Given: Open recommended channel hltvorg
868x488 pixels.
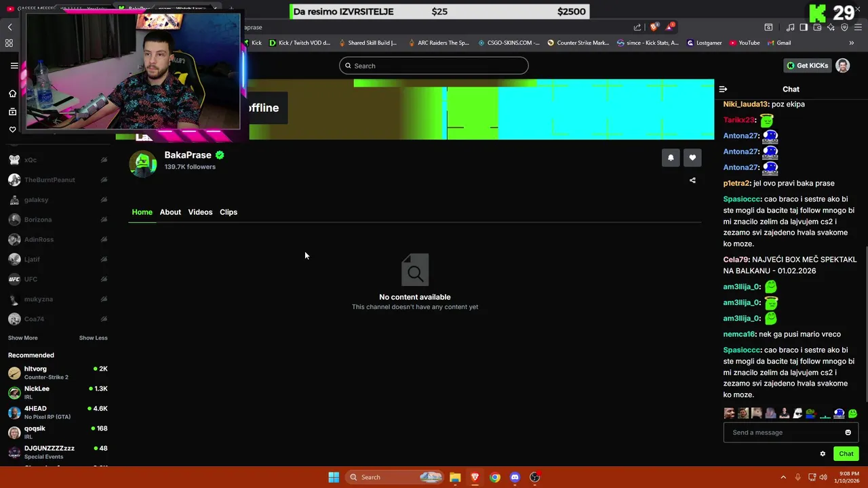Looking at the screenshot, I should pos(58,373).
